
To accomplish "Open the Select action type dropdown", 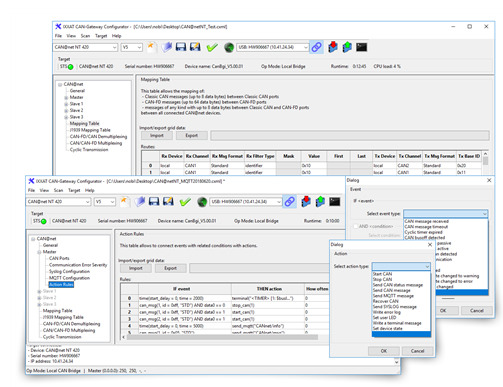I will (x=401, y=266).
